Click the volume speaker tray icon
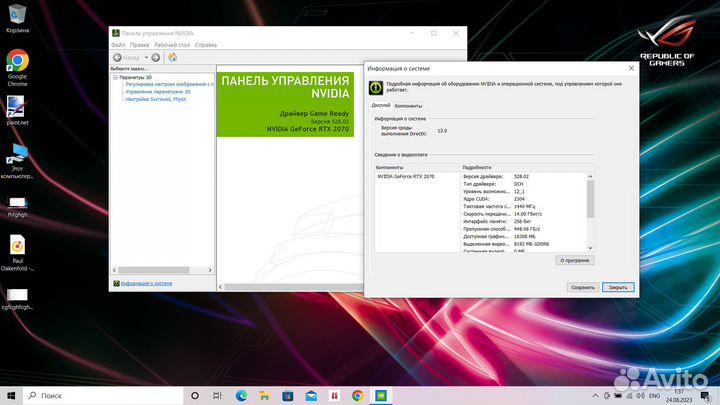The image size is (720, 405). (x=640, y=395)
